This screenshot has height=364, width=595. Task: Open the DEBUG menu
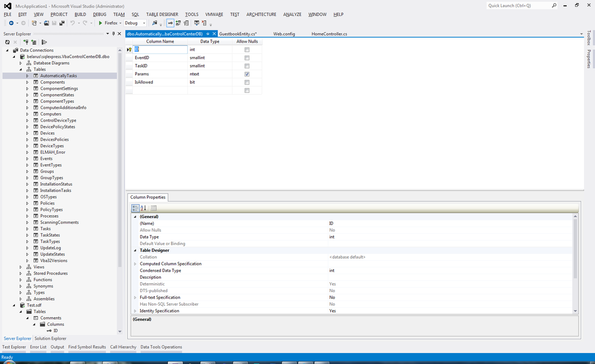tap(100, 14)
